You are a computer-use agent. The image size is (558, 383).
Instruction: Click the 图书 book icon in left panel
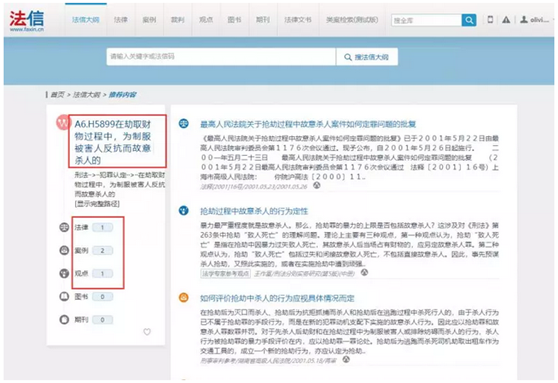click(64, 297)
